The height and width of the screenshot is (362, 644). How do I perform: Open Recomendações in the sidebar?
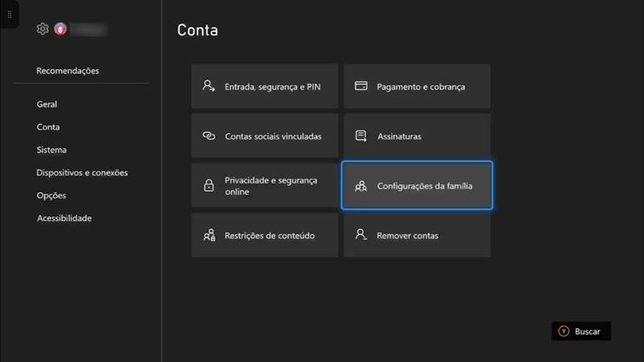tap(68, 71)
